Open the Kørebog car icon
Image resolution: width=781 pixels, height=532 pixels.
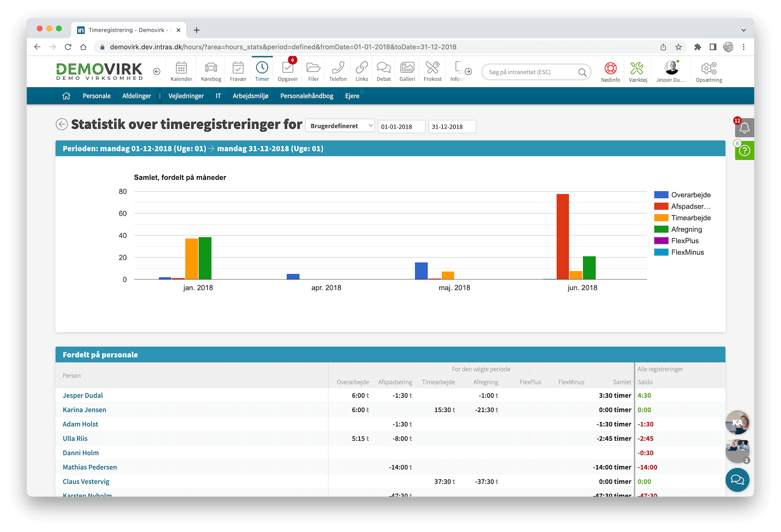(211, 71)
